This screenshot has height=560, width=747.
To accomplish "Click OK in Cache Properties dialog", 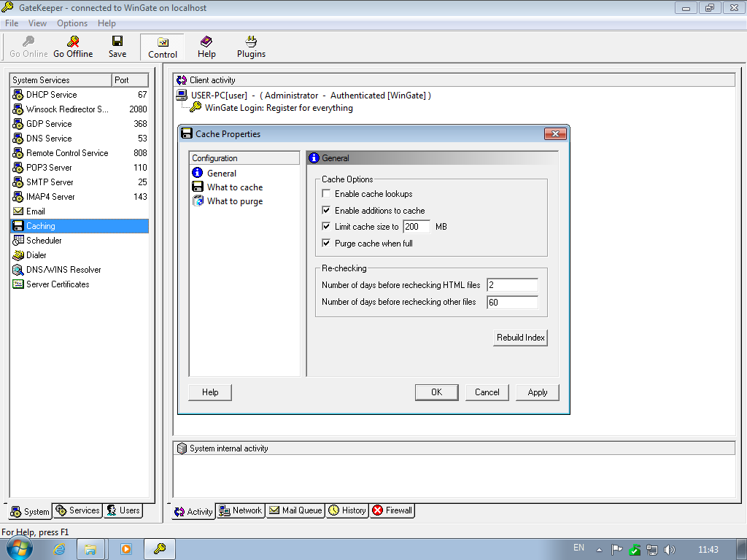I will coord(436,392).
